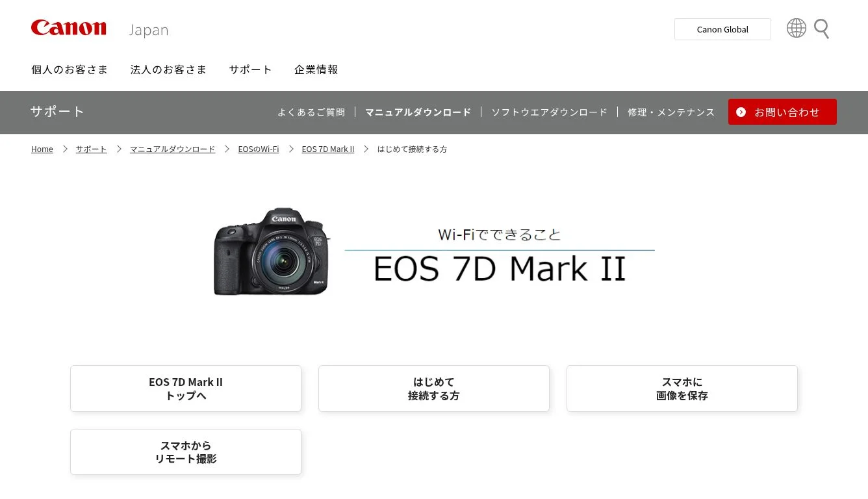
Task: Click the red お問い合わせ button
Action: pyautogui.click(x=782, y=112)
